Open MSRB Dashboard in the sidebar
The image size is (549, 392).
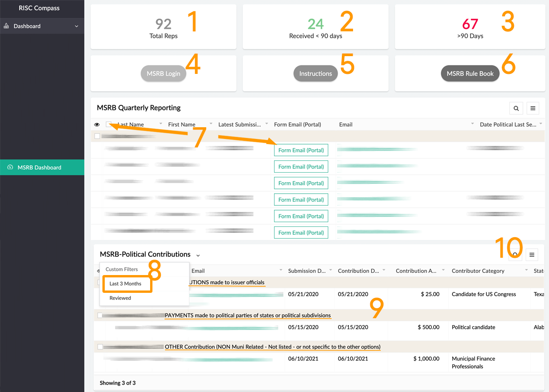[42, 167]
